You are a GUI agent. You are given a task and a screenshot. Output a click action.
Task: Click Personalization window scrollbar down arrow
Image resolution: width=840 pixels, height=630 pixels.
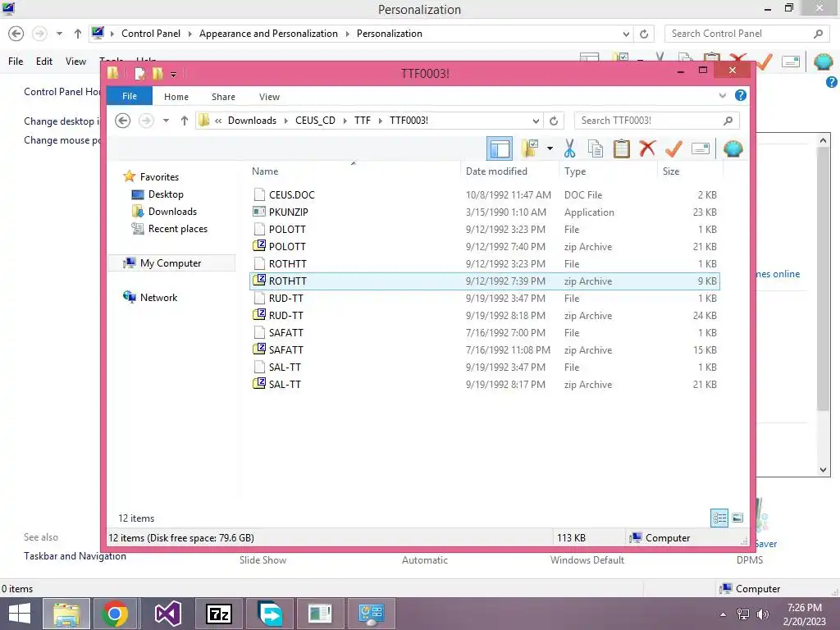[x=823, y=470]
